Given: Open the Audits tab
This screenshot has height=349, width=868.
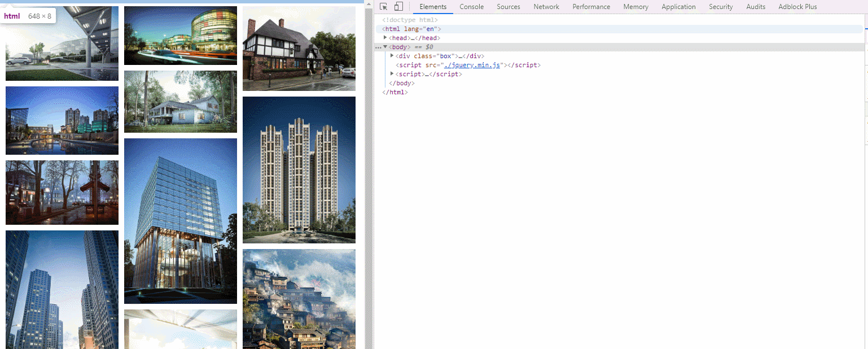Looking at the screenshot, I should coord(756,7).
